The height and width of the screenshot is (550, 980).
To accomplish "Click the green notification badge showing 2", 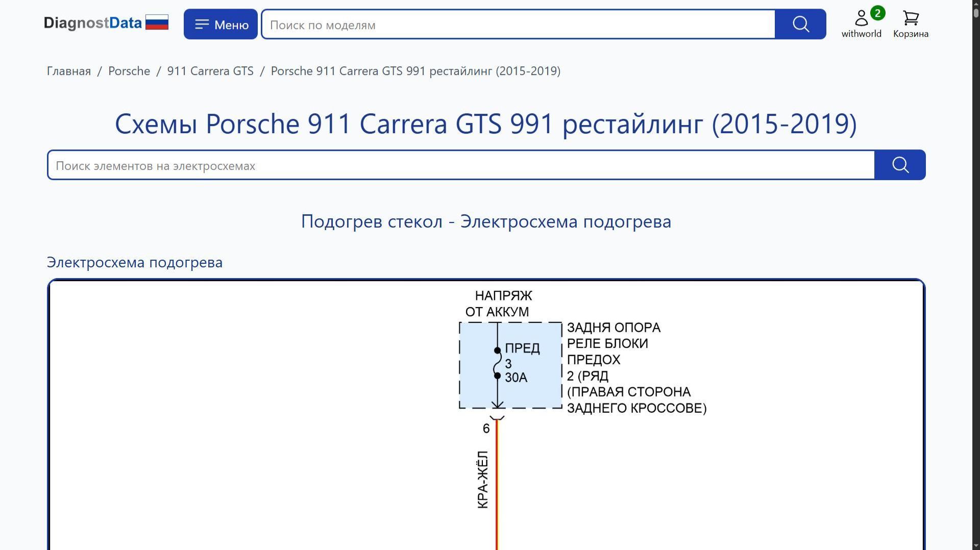I will tap(877, 13).
